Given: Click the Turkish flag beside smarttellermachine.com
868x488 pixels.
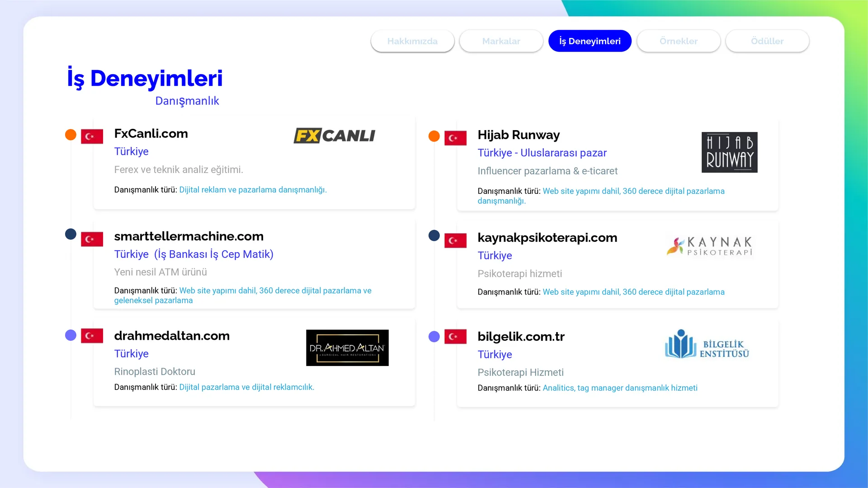Looking at the screenshot, I should tap(92, 239).
